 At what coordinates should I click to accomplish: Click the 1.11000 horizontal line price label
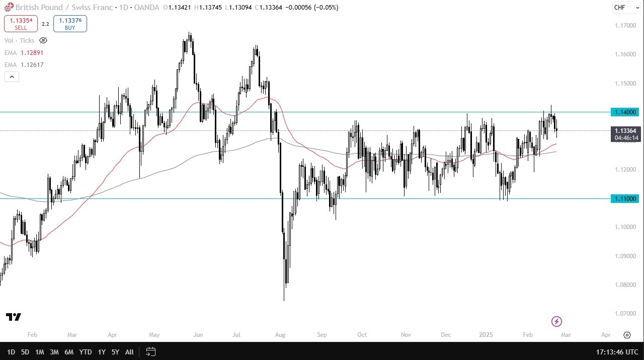624,199
